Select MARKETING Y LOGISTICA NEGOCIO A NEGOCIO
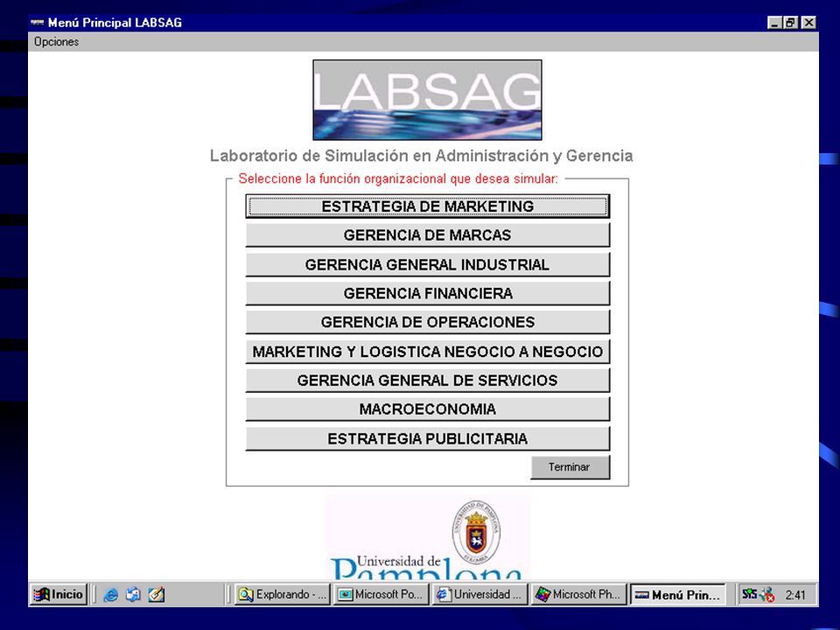The width and height of the screenshot is (840, 630). click(x=428, y=352)
